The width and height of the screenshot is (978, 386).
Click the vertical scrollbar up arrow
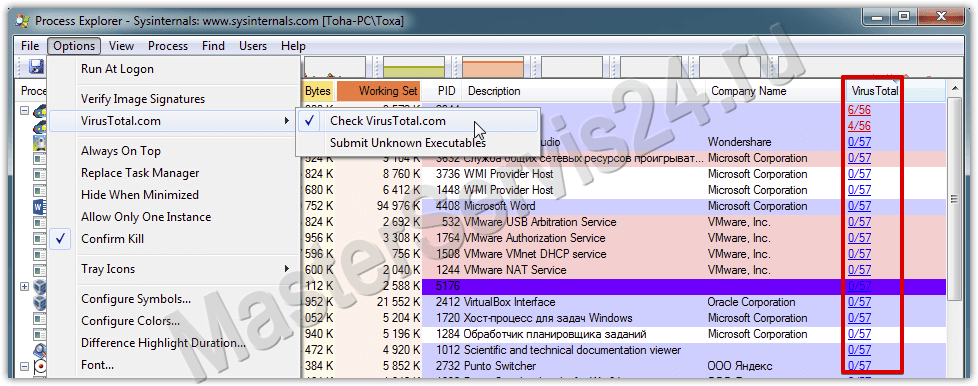coord(954,88)
